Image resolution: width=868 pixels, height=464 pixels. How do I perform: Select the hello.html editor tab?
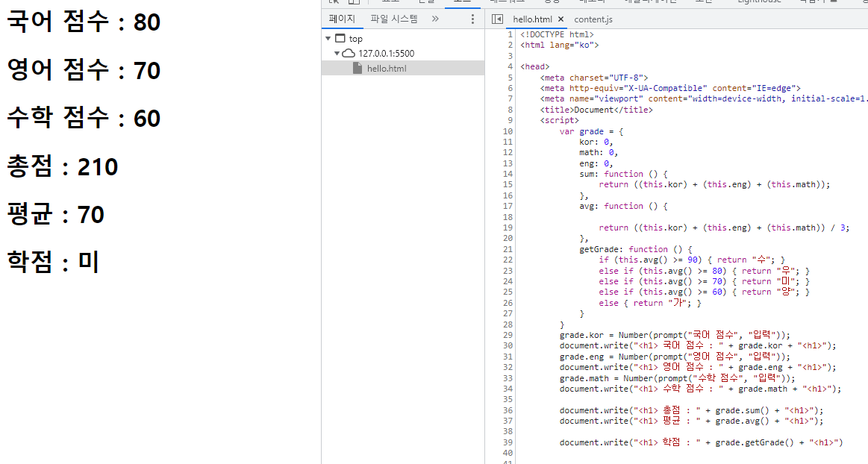point(532,19)
